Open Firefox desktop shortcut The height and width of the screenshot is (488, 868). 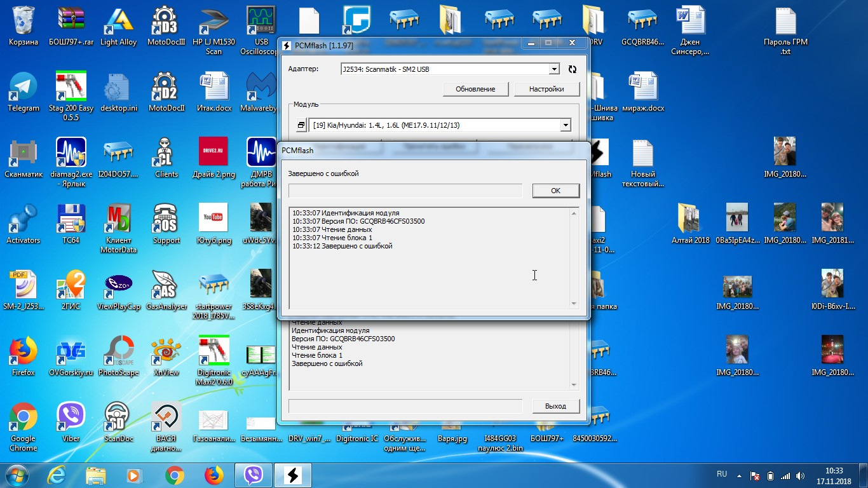(24, 357)
